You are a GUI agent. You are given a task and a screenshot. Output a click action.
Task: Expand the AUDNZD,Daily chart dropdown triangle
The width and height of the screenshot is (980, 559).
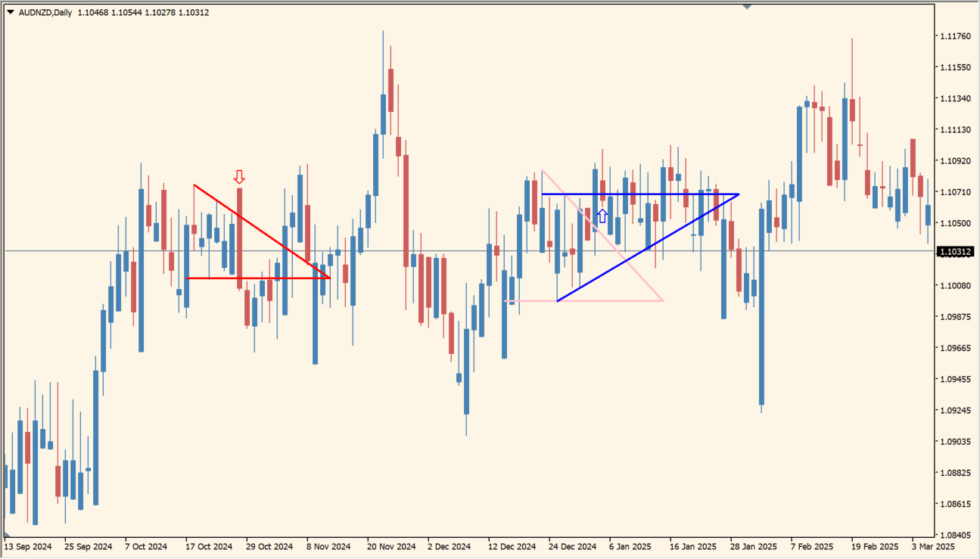click(10, 12)
